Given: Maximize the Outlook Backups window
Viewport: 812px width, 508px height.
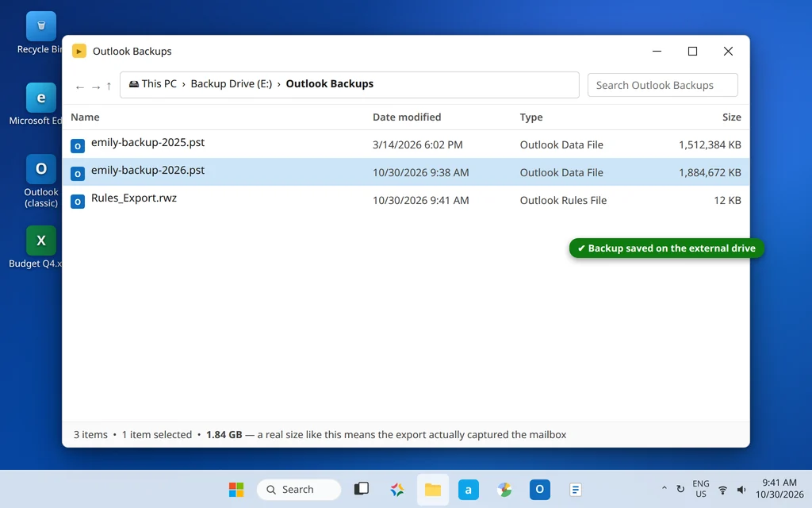Looking at the screenshot, I should 692,52.
